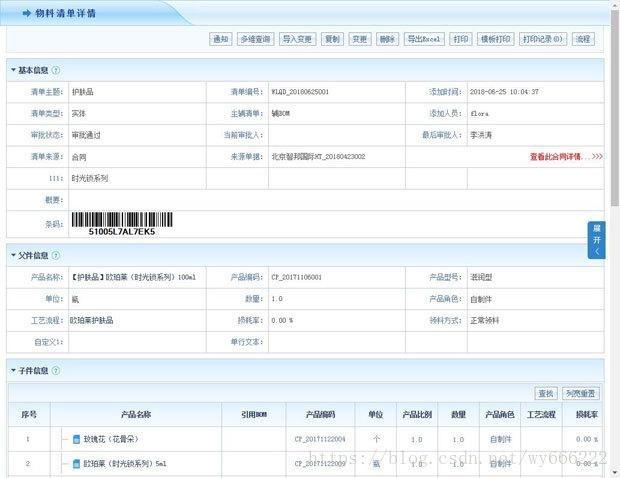Click the 查找 button in 子件信息
This screenshot has width=620, height=478.
click(546, 394)
